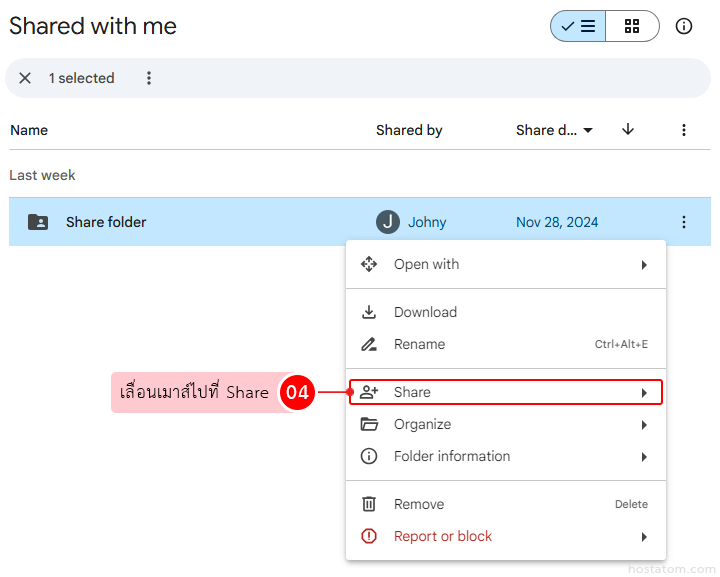Switch to list layout view
The height and width of the screenshot is (577, 720).
(x=578, y=27)
